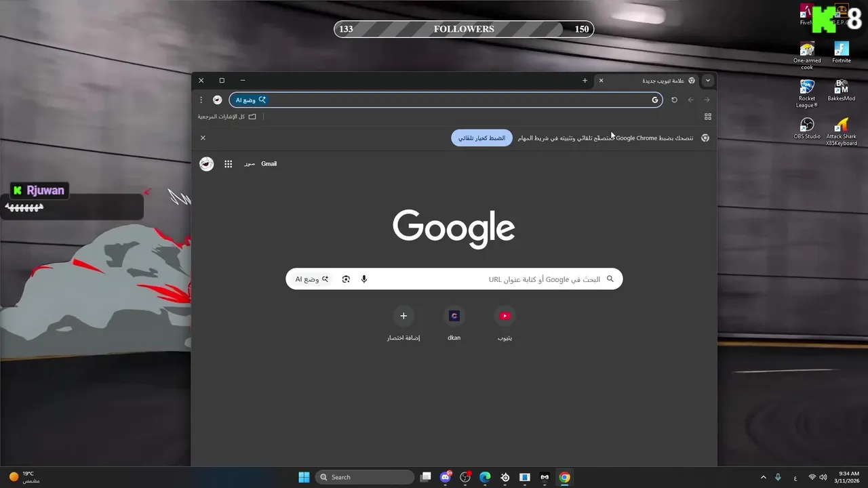Open كل الإشارات المرجعية bookmarks folder
The image size is (868, 488).
click(x=227, y=117)
